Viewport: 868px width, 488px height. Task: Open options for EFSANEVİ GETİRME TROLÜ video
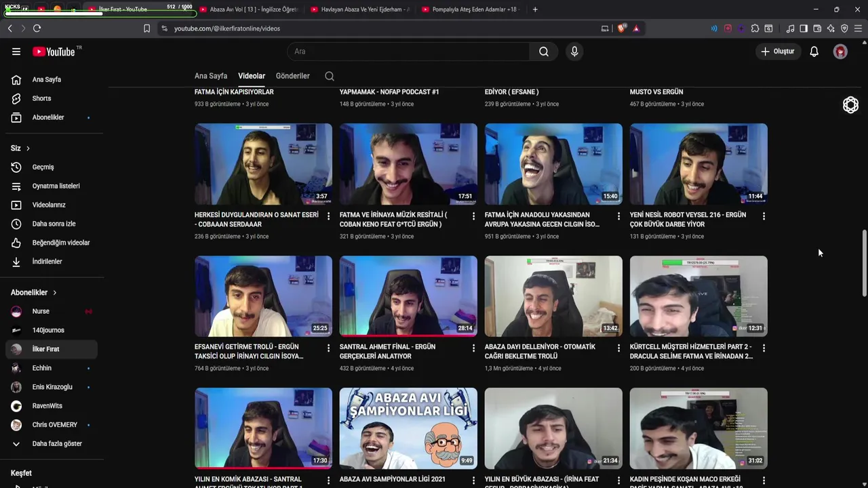pos(328,348)
